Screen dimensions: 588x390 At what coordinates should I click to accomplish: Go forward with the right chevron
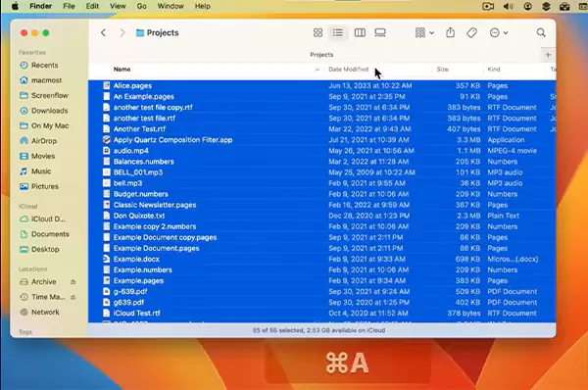(122, 33)
